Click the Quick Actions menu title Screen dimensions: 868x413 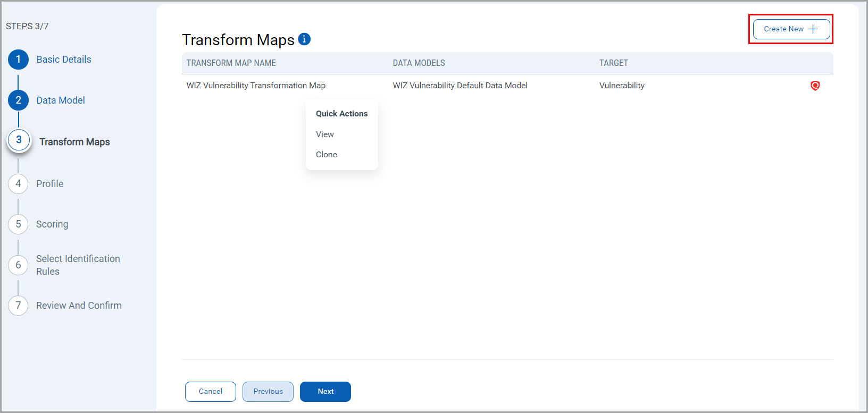pos(342,114)
